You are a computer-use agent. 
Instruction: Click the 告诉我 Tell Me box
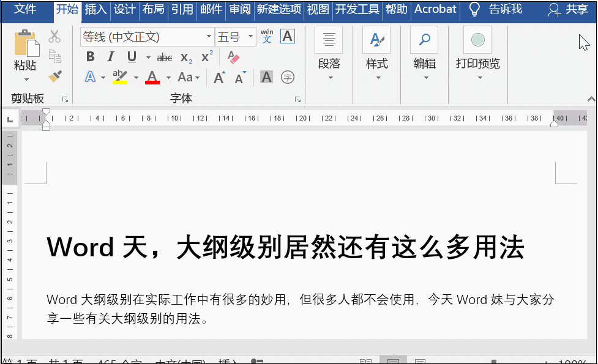pos(495,9)
